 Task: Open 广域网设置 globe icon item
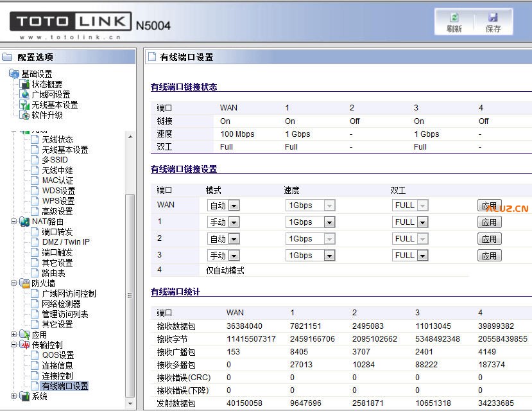pyautogui.click(x=24, y=94)
